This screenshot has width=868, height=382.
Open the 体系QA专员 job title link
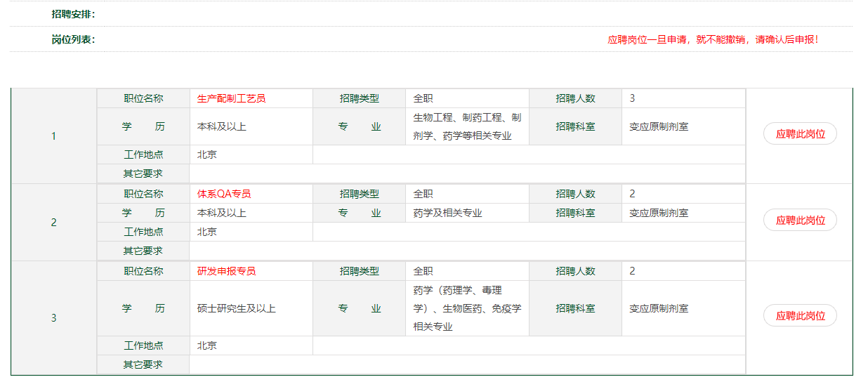[x=223, y=194]
